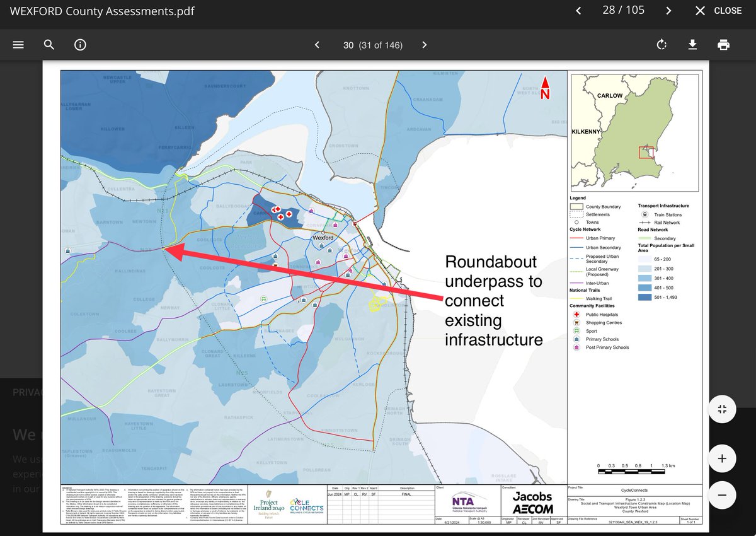Click the Primary Schools legend icon
756x536 pixels.
[x=576, y=339]
